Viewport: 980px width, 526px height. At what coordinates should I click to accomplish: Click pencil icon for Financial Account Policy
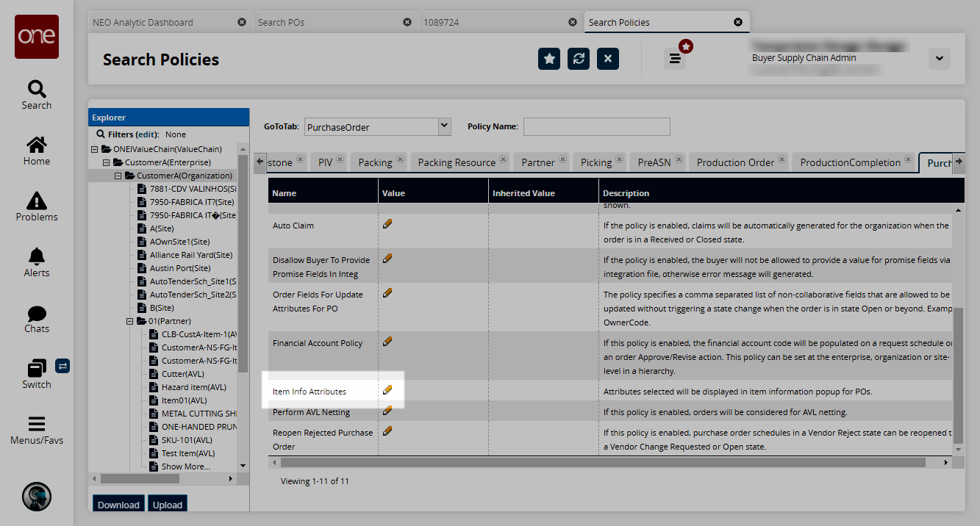(x=387, y=342)
